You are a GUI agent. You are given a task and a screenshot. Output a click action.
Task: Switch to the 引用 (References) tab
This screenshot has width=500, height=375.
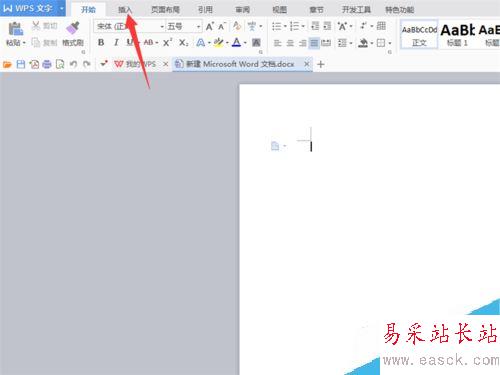tap(205, 10)
